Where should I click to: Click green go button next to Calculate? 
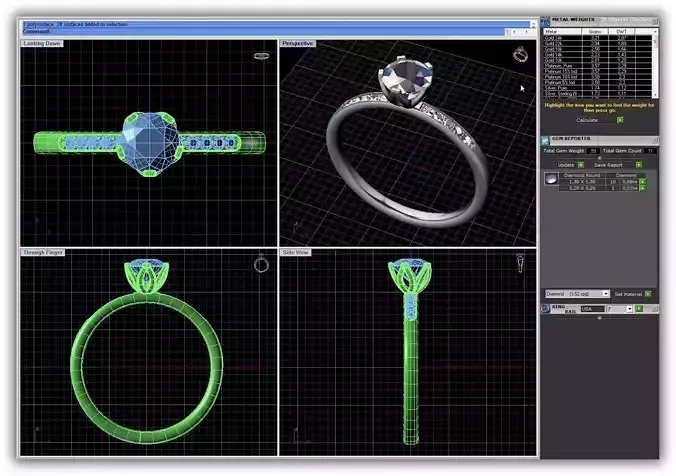(x=620, y=120)
